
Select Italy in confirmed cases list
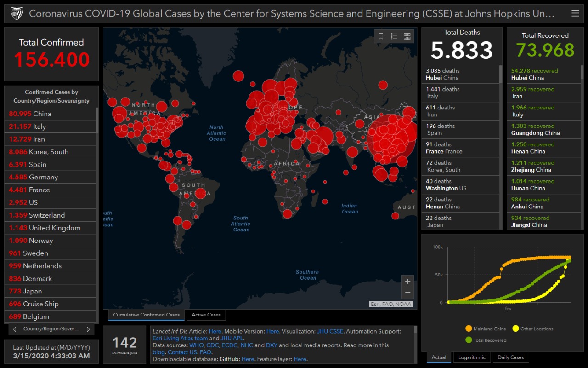(x=51, y=126)
